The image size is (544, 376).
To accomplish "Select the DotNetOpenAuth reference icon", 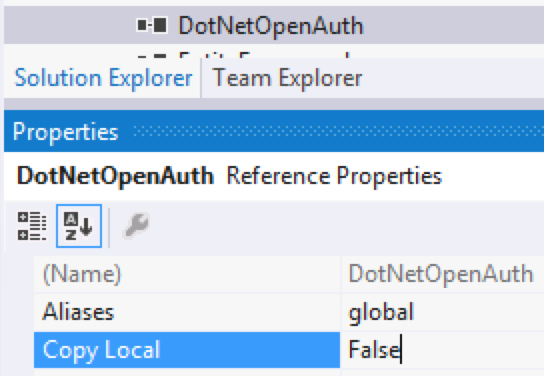I will tap(152, 25).
